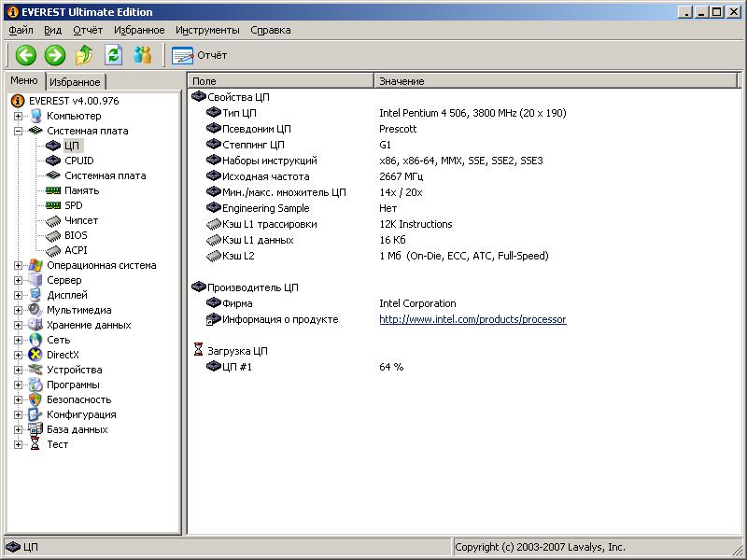The width and height of the screenshot is (747, 560).
Task: Open the Справка menu
Action: click(271, 30)
